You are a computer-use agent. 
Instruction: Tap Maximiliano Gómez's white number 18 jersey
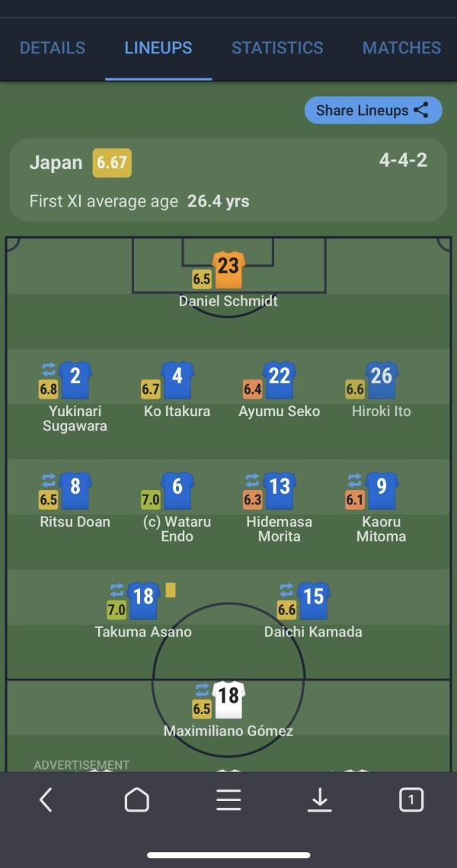click(x=228, y=699)
